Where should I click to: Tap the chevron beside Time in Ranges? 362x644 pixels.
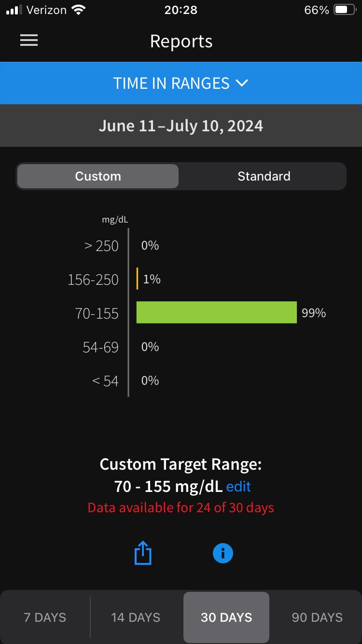(x=242, y=83)
